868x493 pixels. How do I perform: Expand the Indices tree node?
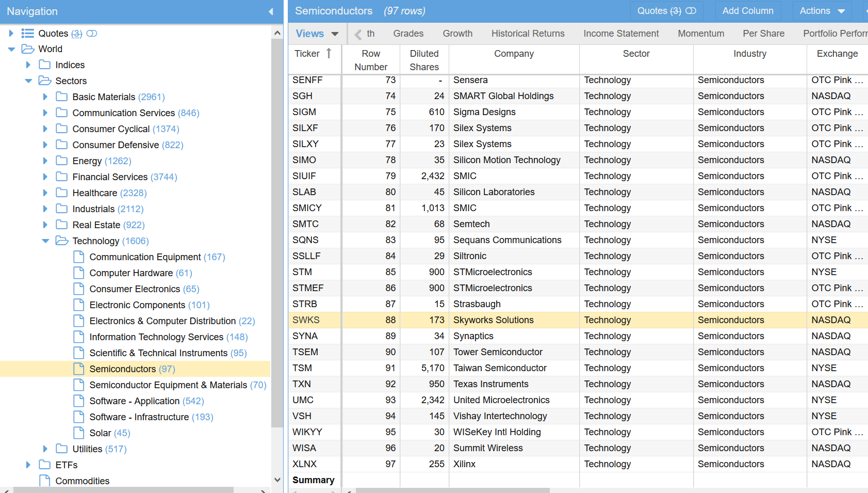click(x=28, y=65)
